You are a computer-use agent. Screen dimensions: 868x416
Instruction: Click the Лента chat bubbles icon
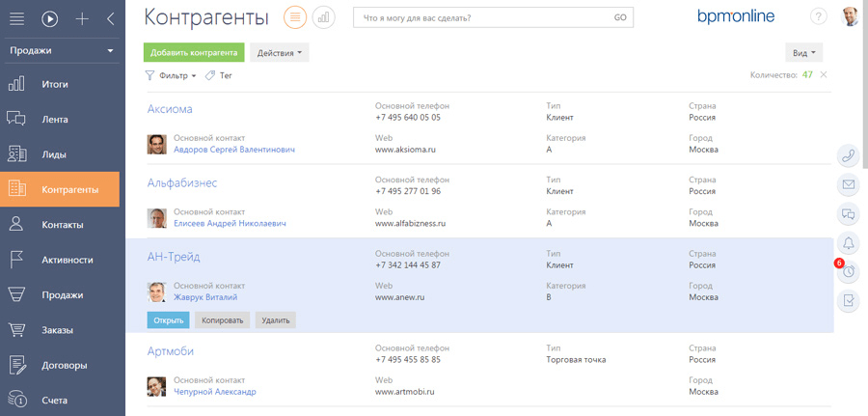(16, 119)
